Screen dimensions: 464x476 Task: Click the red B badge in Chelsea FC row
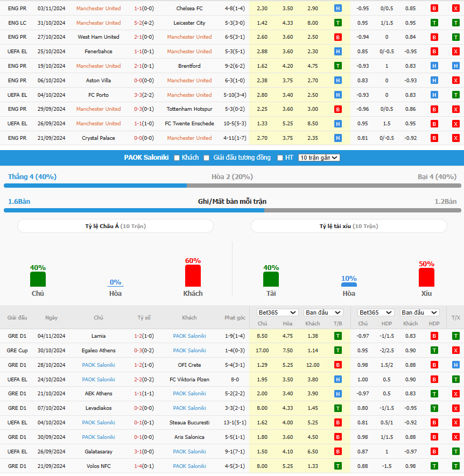pyautogui.click(x=434, y=9)
